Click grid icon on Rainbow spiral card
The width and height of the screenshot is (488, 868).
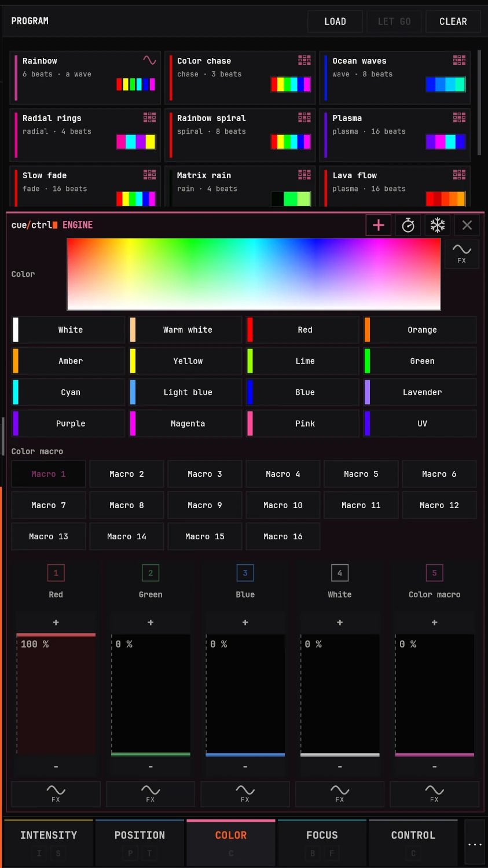(304, 117)
